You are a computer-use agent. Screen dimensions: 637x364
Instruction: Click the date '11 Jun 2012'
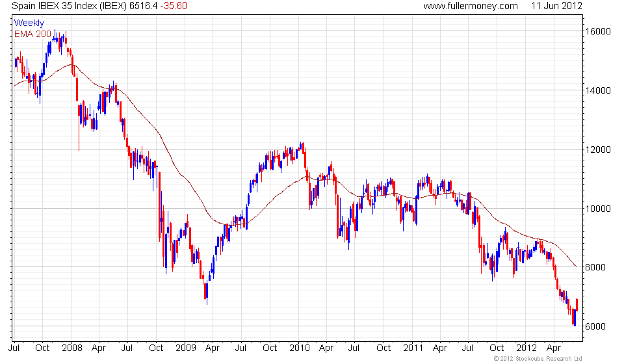pos(556,6)
